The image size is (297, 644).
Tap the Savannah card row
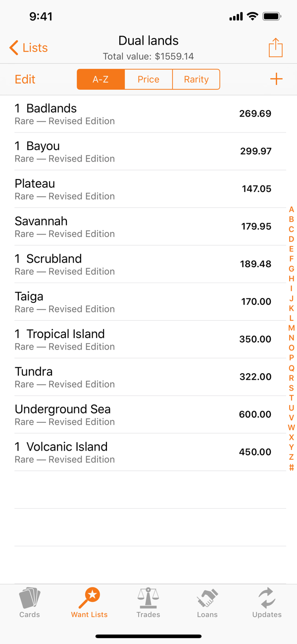click(x=144, y=227)
